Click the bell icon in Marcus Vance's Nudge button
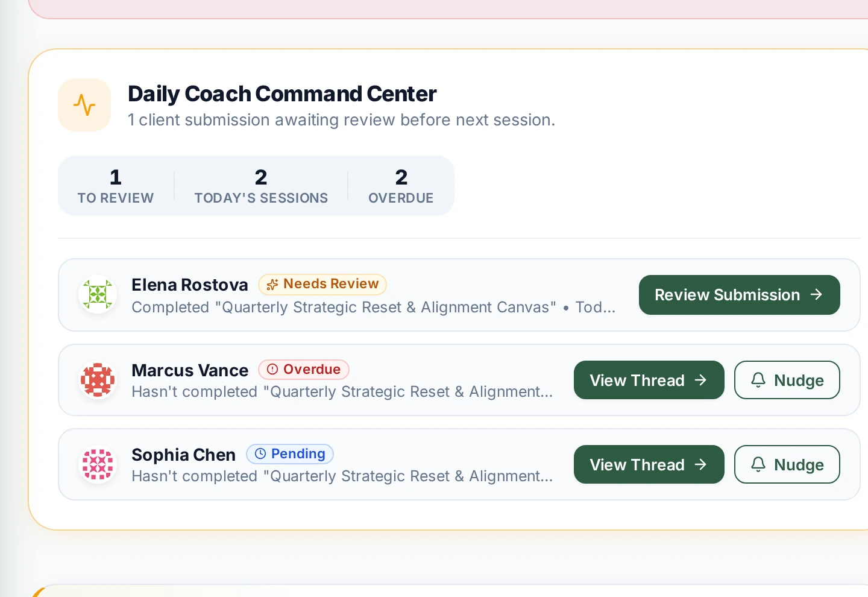Image resolution: width=868 pixels, height=597 pixels. coord(758,380)
